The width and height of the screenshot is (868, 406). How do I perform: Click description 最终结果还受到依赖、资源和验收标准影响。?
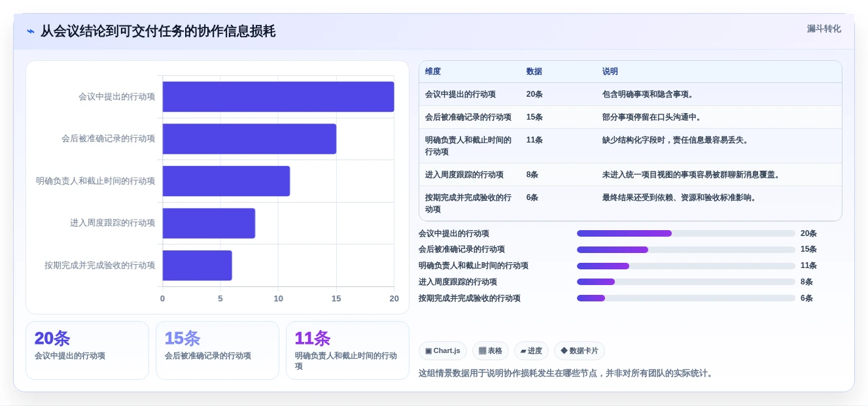pos(680,197)
